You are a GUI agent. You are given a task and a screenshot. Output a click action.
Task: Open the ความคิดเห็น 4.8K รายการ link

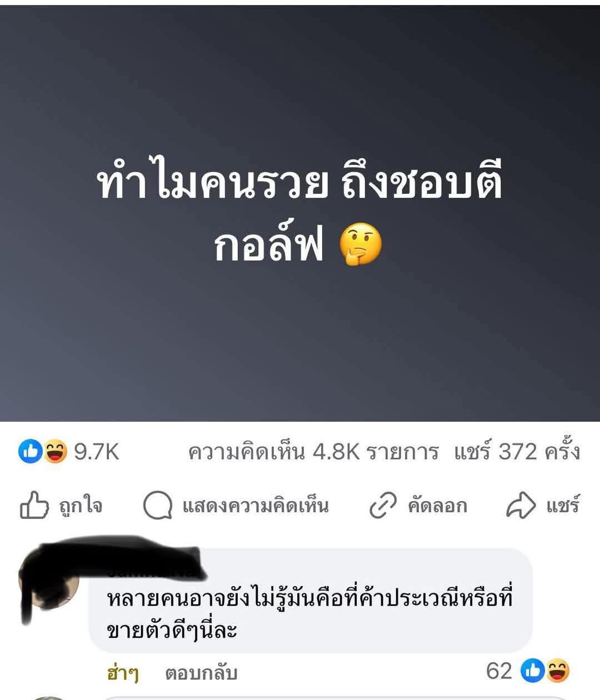pos(313,452)
